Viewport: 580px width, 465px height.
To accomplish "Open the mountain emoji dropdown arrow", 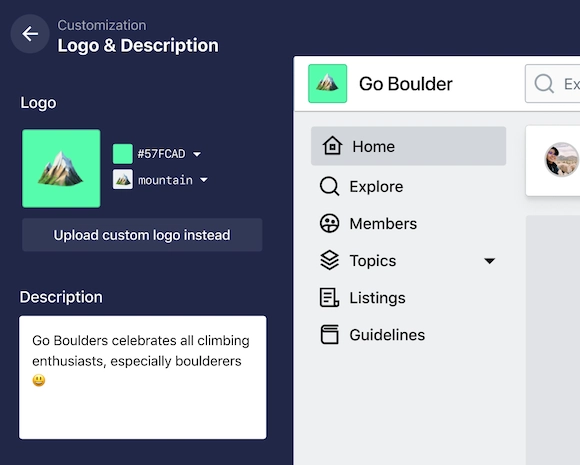I will pyautogui.click(x=204, y=180).
